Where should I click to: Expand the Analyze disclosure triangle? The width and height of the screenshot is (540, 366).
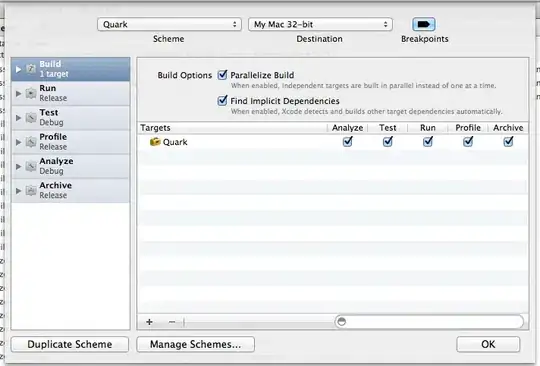[x=18, y=166]
